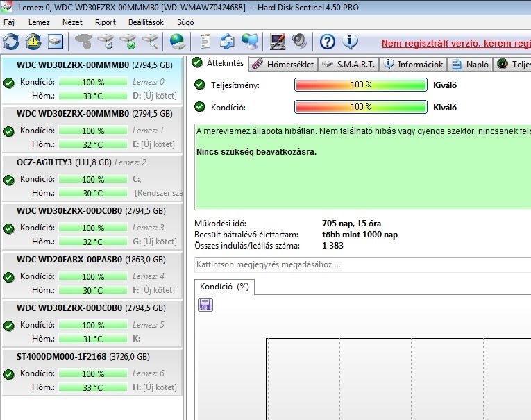
Task: Click green check icon beside Teljesítmény label
Action: [200, 85]
